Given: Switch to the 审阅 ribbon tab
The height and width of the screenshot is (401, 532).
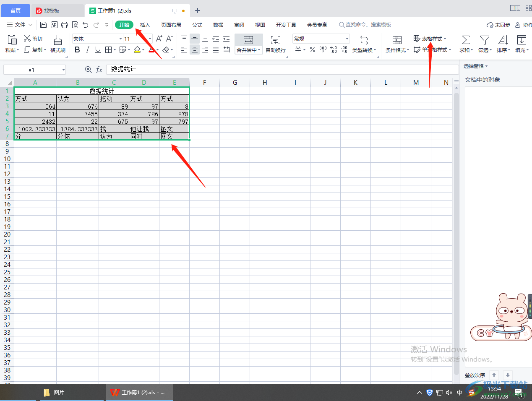Looking at the screenshot, I should tap(239, 25).
